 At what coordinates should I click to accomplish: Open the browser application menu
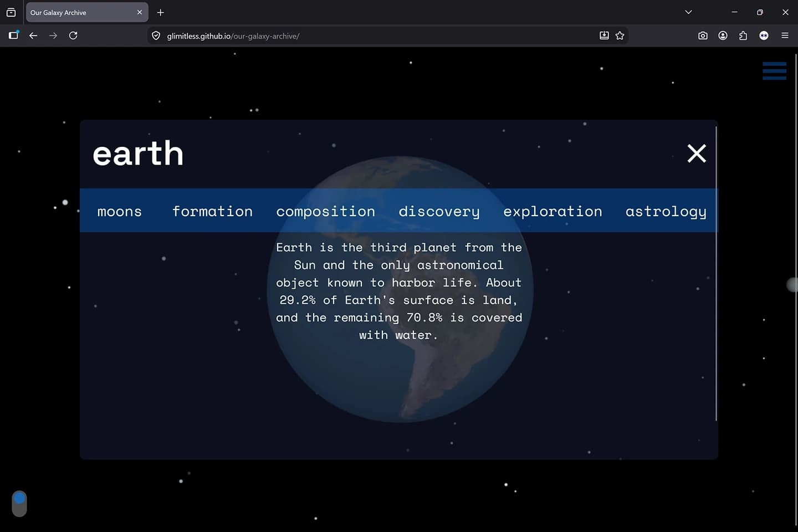click(785, 35)
